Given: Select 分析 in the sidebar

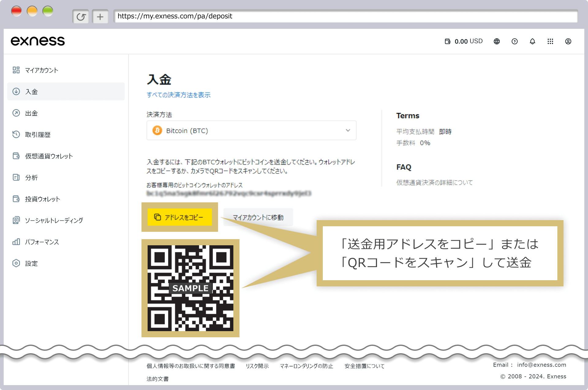Looking at the screenshot, I should (x=66, y=178).
